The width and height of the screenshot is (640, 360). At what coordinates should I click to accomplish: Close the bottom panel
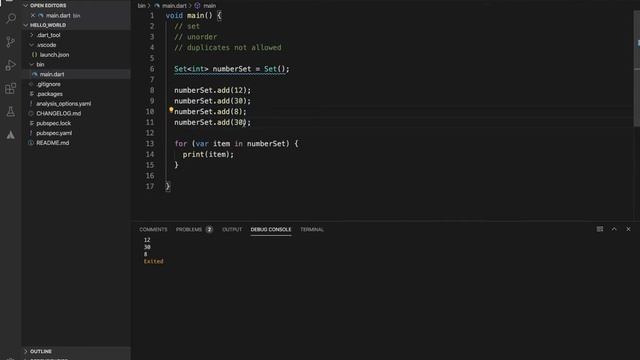click(x=628, y=229)
